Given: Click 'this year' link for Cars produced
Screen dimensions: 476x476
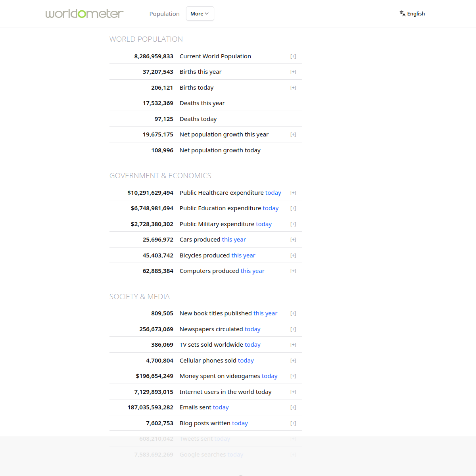Looking at the screenshot, I should [x=234, y=240].
